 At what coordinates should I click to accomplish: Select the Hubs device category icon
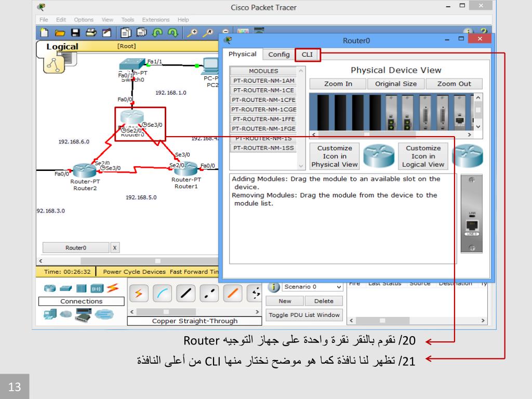click(82, 288)
